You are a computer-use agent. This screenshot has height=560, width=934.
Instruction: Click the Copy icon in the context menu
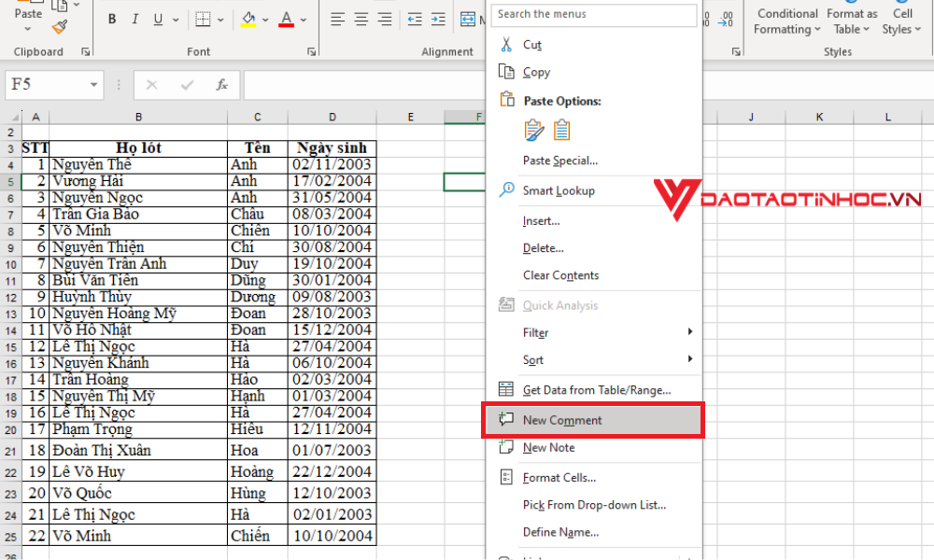pos(506,72)
